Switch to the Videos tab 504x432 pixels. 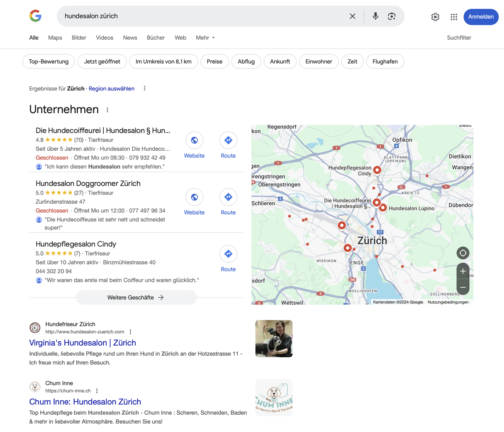(105, 38)
